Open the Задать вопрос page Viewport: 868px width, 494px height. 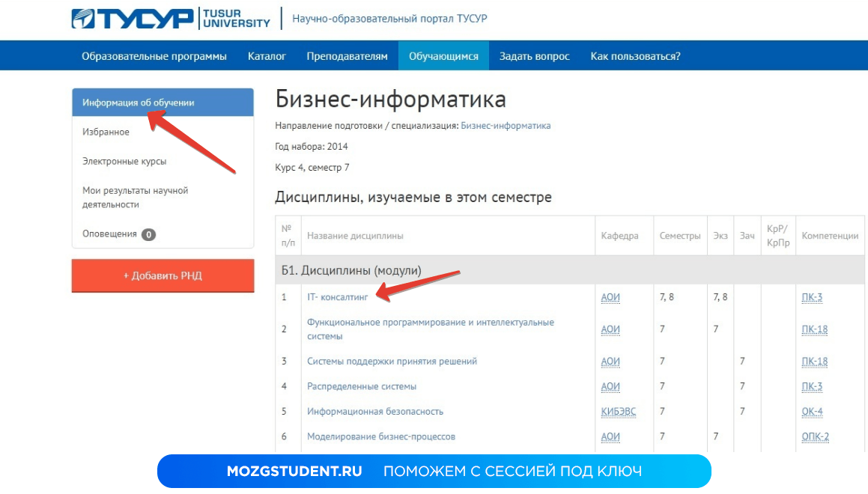(534, 56)
